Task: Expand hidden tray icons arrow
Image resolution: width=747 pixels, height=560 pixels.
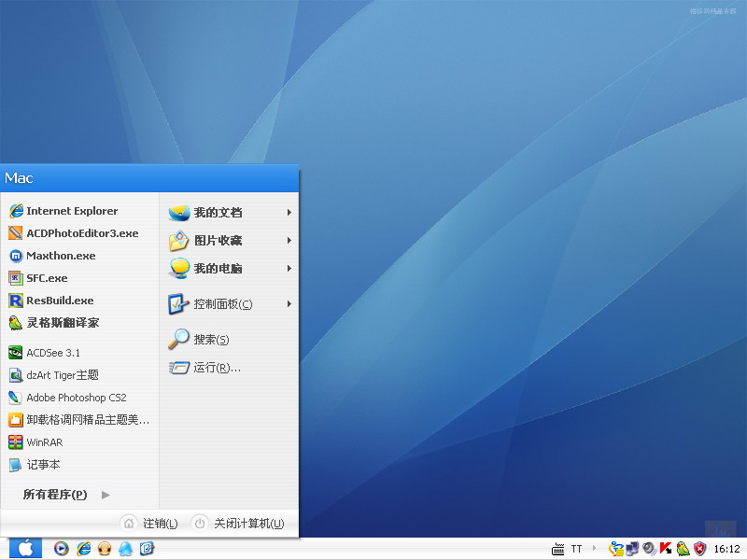Action: point(594,548)
